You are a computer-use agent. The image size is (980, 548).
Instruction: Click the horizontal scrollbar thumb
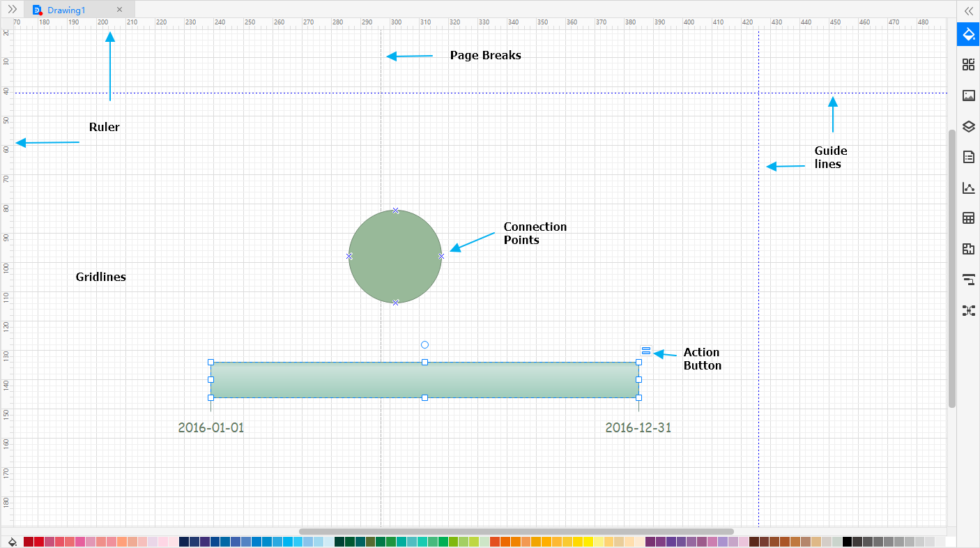pos(516,531)
